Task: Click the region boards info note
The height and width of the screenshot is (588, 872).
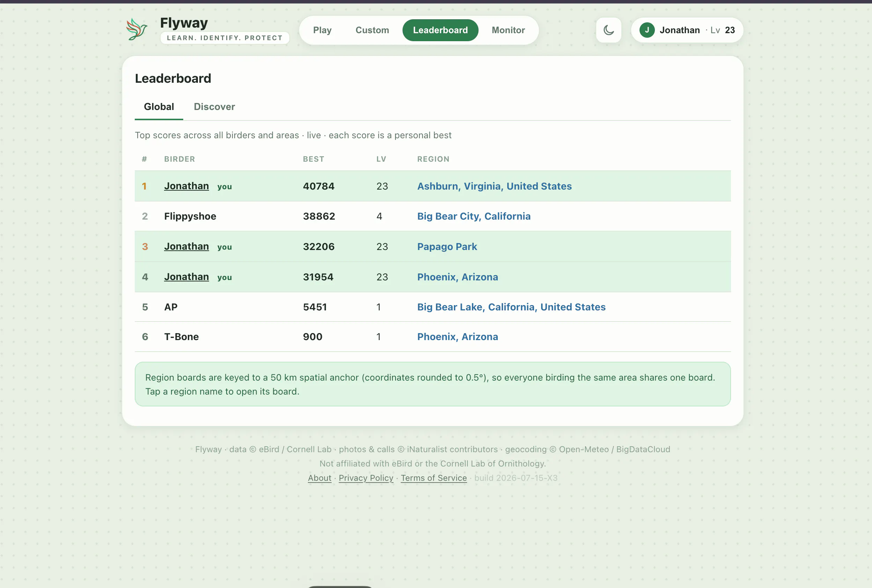Action: 433,384
